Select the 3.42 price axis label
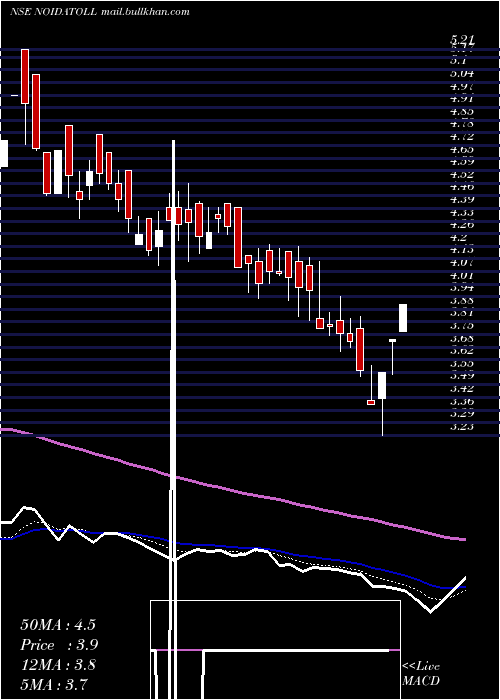Image resolution: width=500 pixels, height=700 pixels. click(x=462, y=389)
